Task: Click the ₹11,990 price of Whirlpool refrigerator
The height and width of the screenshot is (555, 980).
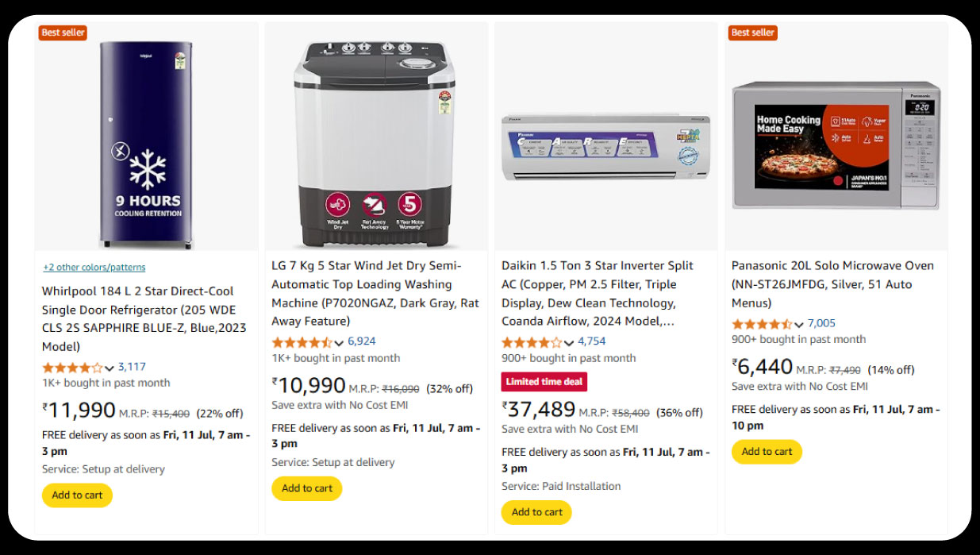Action: tap(79, 410)
